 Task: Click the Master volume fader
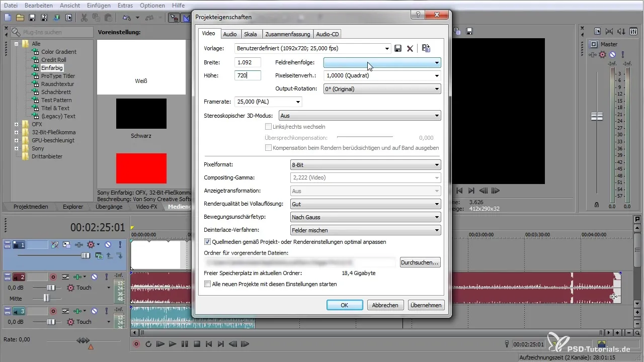(x=597, y=116)
